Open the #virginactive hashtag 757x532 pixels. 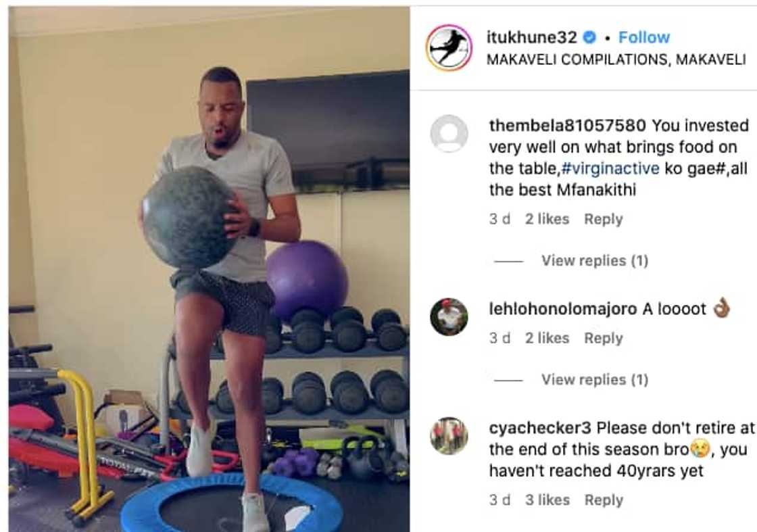[x=610, y=168]
